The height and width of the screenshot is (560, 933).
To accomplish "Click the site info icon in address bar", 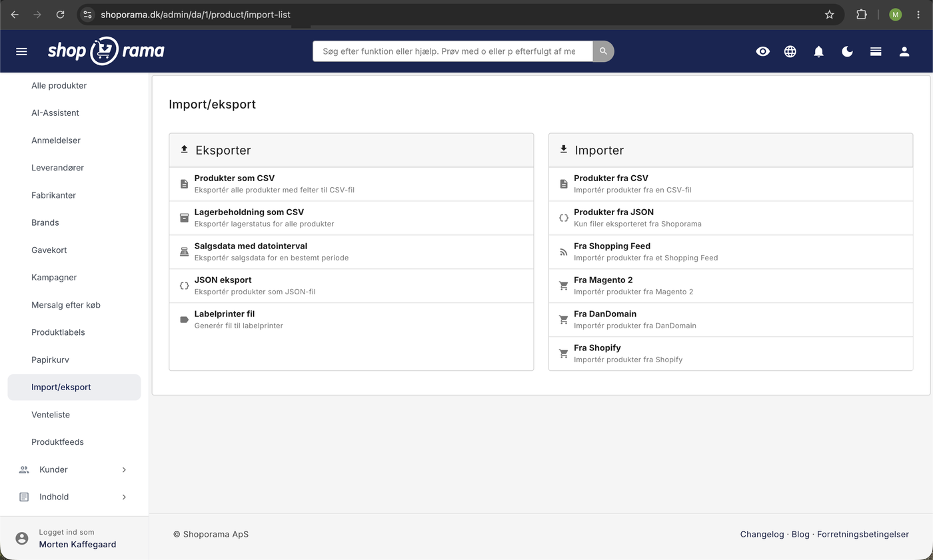I will point(87,14).
